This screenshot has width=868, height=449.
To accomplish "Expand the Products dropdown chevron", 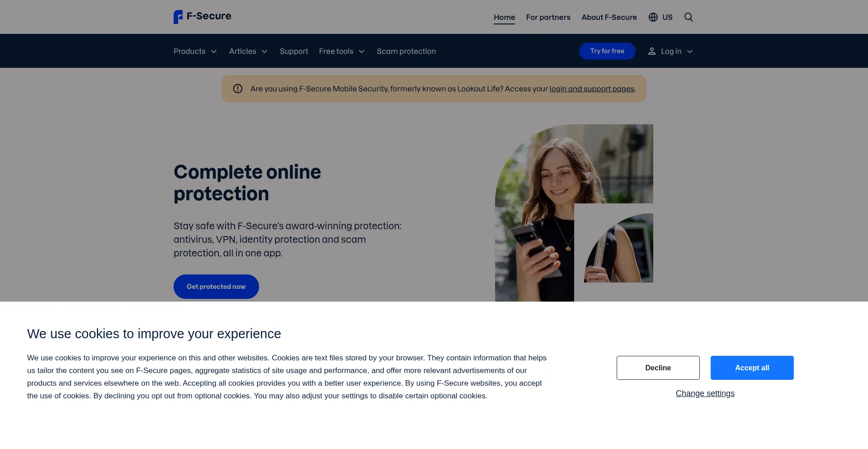I will (214, 52).
